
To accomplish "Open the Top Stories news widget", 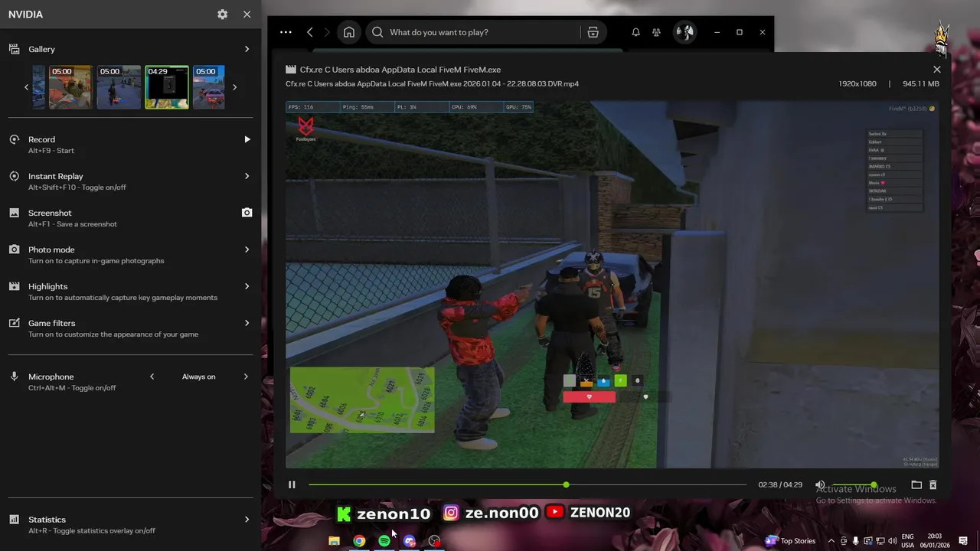I will [791, 541].
